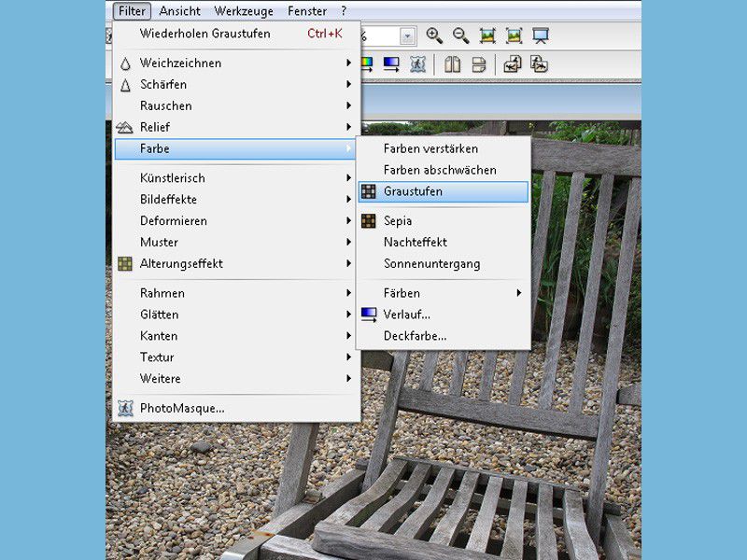747x560 pixels.
Task: Open the PhotoMasque... dialog
Action: 236,408
